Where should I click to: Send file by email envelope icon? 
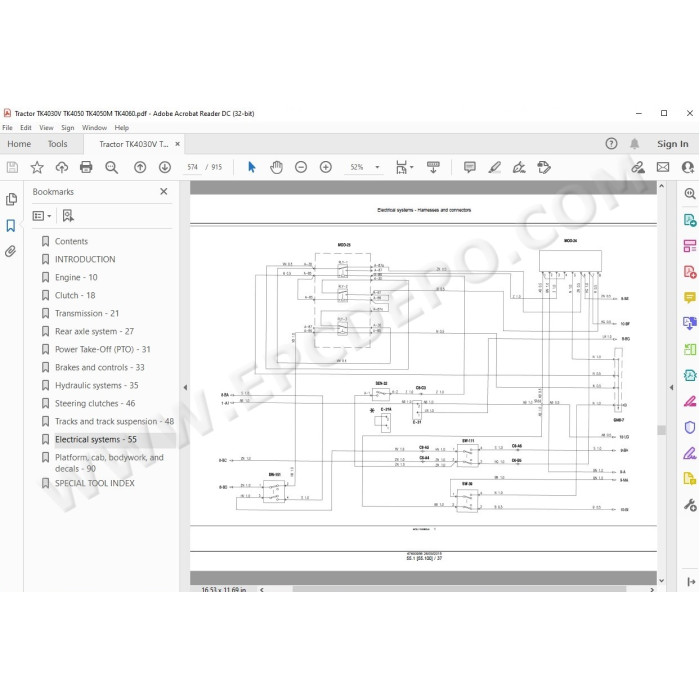coord(663,167)
